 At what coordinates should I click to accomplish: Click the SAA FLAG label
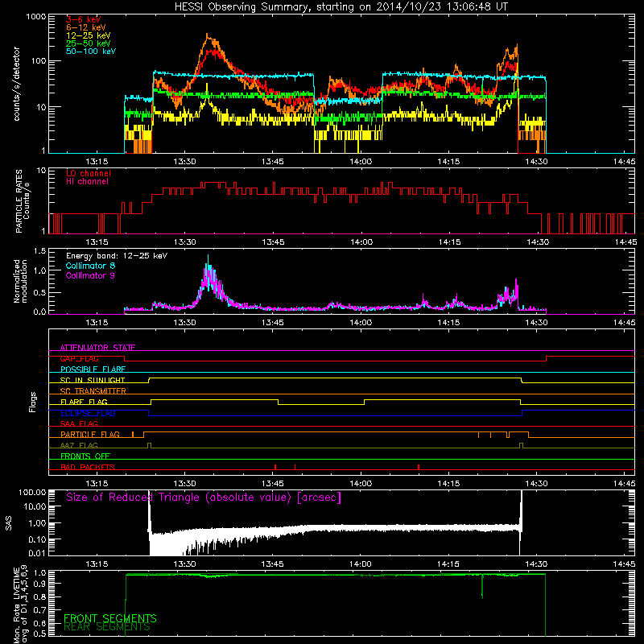pos(79,423)
